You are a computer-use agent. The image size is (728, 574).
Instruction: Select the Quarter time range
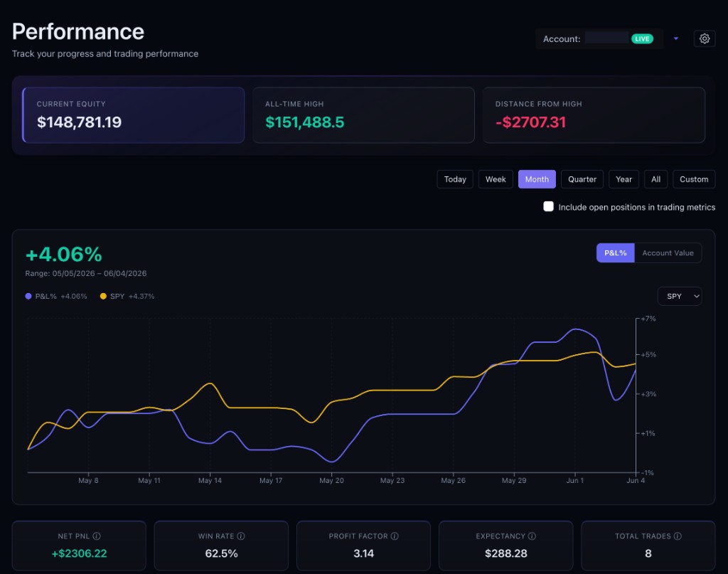click(582, 179)
